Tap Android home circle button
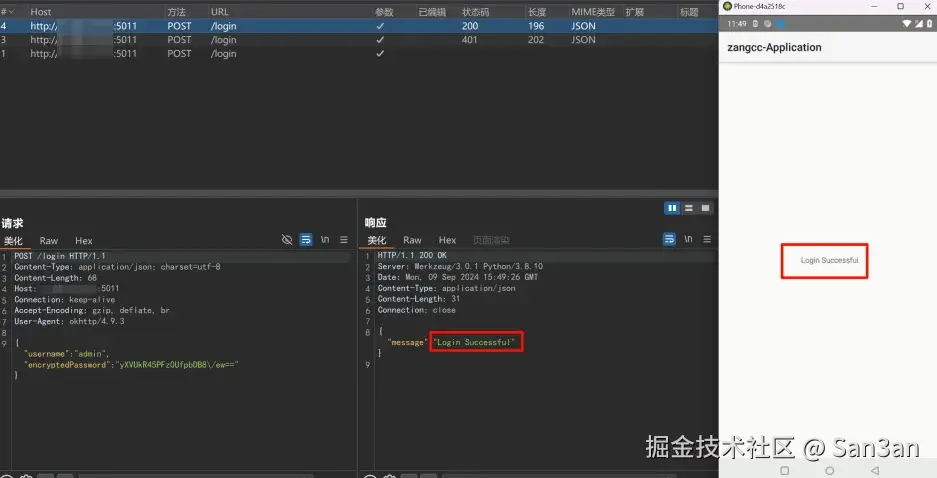This screenshot has height=478, width=937. pyautogui.click(x=829, y=470)
